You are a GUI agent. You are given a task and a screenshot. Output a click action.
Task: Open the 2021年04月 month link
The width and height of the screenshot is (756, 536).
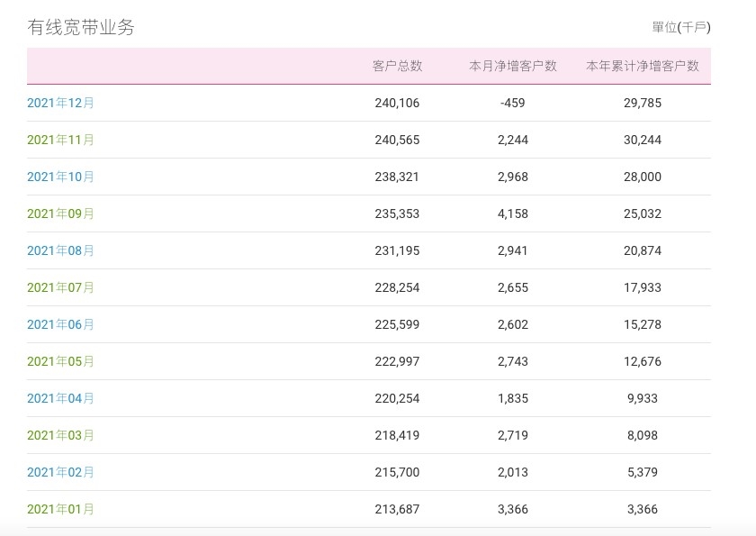(60, 398)
